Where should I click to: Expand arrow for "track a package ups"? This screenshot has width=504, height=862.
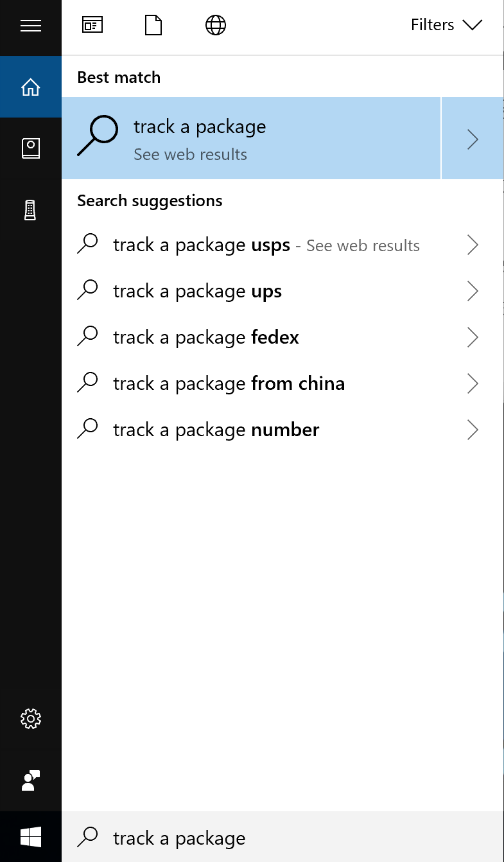click(x=473, y=292)
